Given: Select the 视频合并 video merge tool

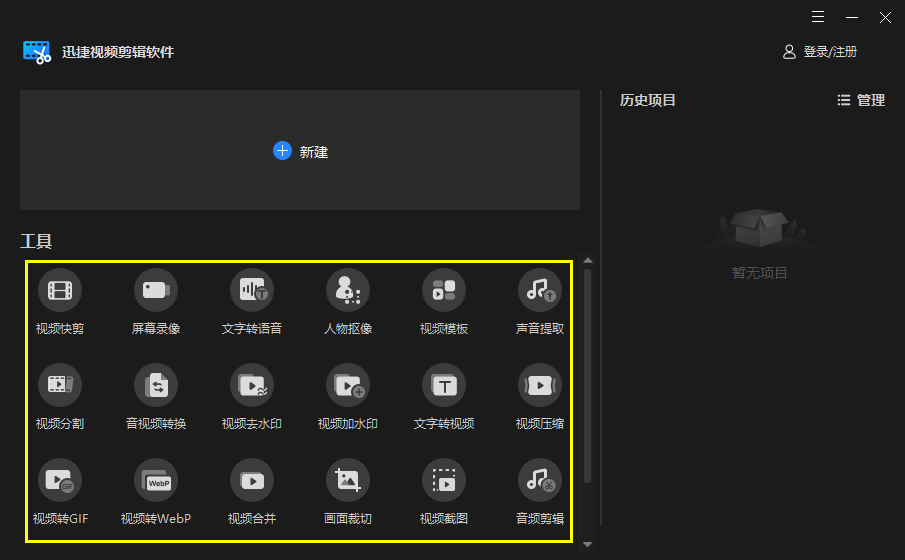Looking at the screenshot, I should (x=252, y=481).
